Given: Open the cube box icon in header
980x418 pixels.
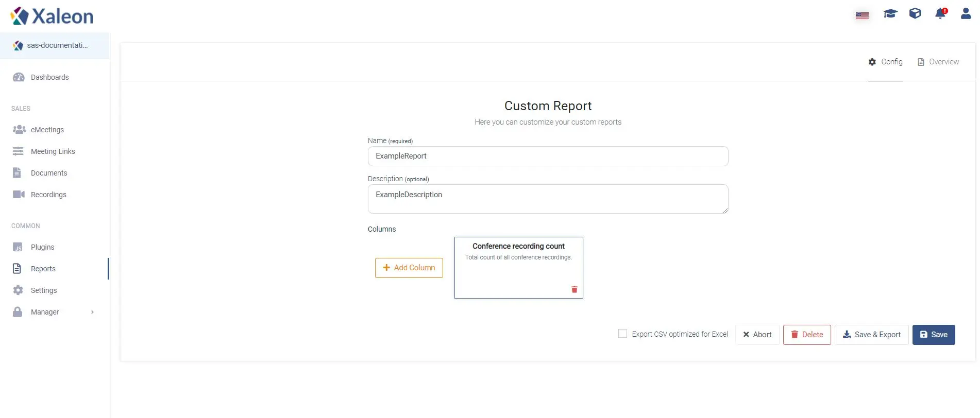Looking at the screenshot, I should click(x=915, y=13).
